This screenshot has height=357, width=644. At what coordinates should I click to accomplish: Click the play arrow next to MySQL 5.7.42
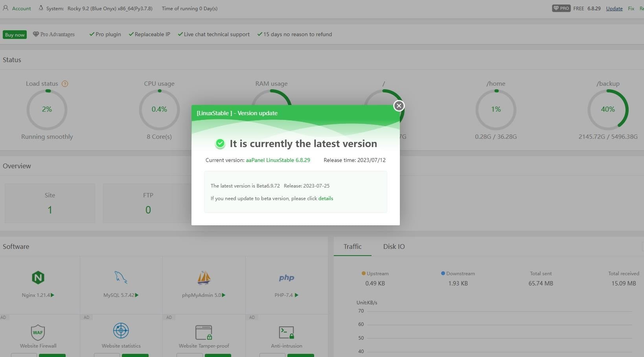(x=137, y=295)
